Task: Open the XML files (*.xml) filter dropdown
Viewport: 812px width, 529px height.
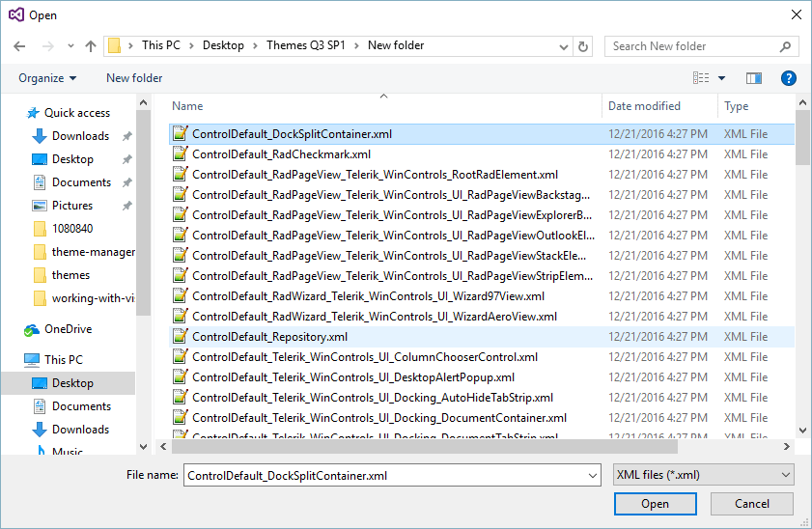Action: tap(703, 475)
